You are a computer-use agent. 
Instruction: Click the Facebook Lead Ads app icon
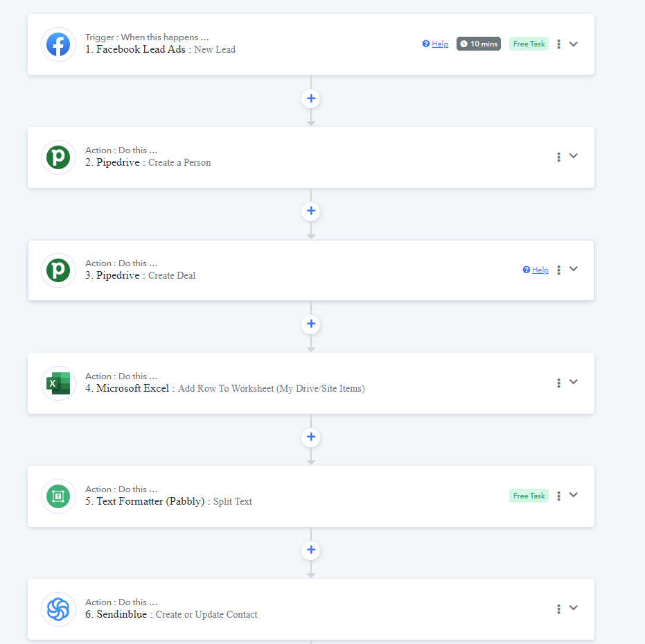(58, 44)
